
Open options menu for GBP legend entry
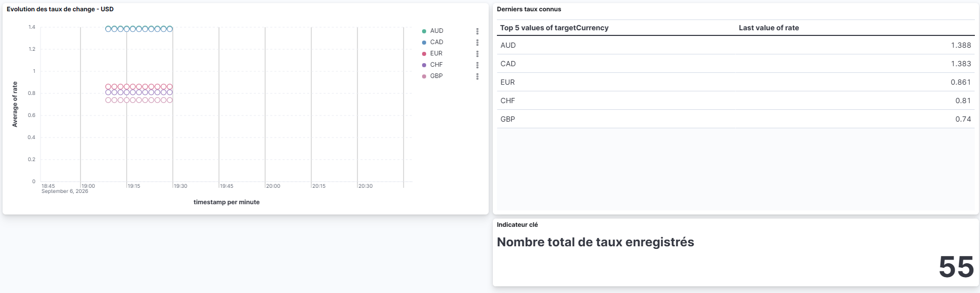click(477, 76)
